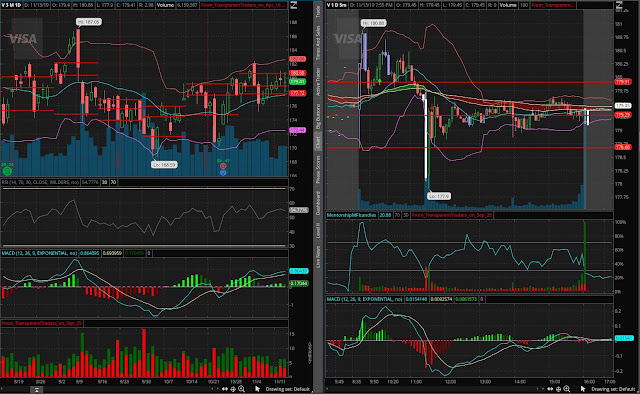Click the Volume label on the right chart
640x394 pixels.
coord(508,5)
